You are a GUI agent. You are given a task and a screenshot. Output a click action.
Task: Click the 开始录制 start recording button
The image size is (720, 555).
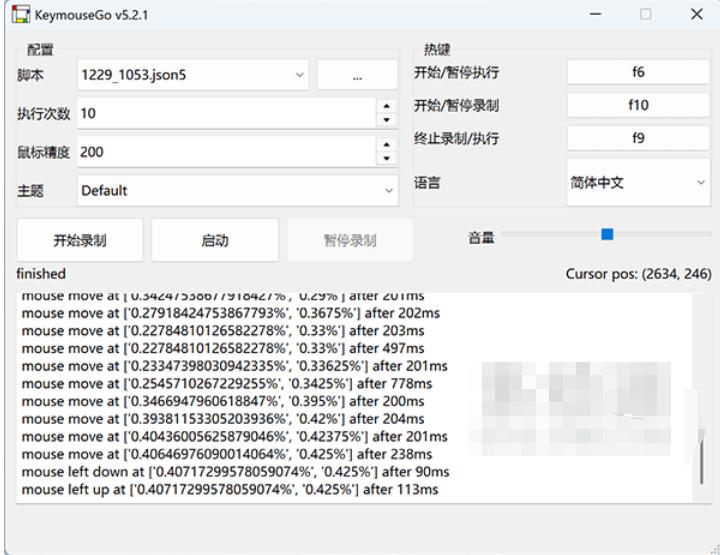tap(80, 240)
